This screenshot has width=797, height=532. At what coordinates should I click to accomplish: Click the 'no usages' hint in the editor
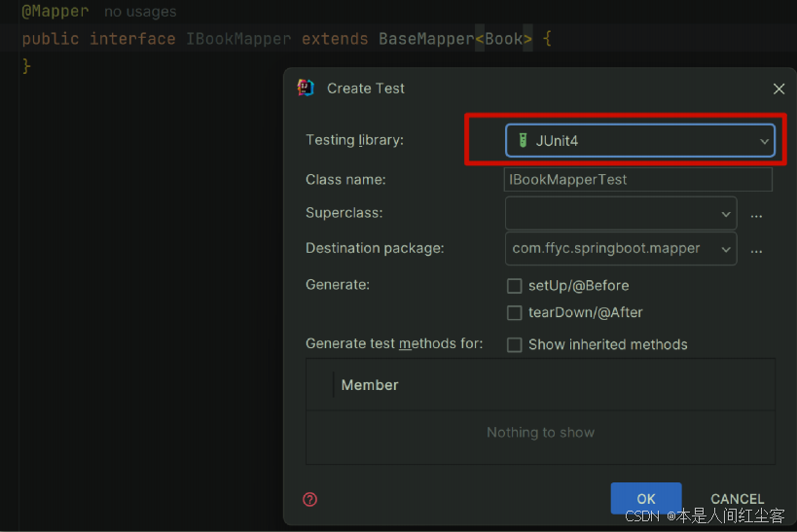point(140,12)
